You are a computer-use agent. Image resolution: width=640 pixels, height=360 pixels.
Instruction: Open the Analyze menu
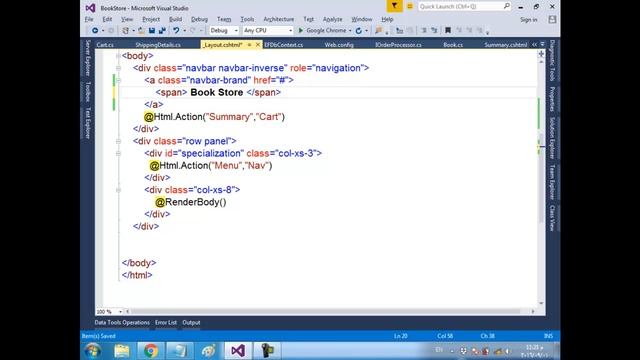(333, 19)
